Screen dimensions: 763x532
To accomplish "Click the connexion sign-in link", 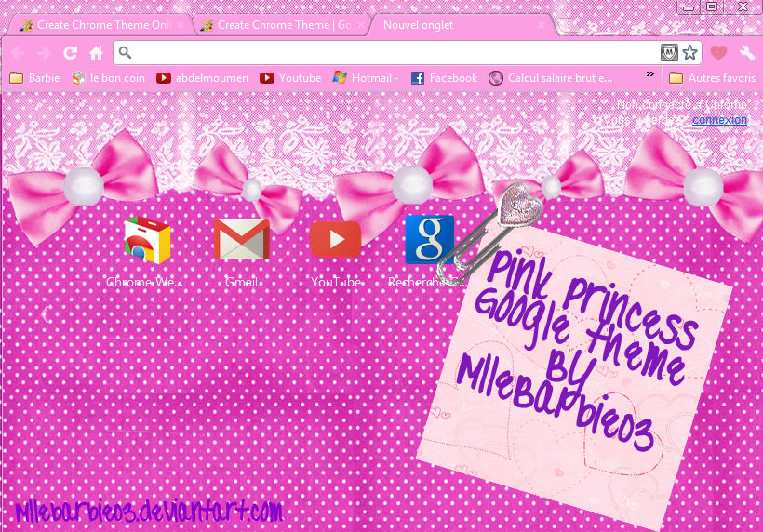I will (719, 120).
